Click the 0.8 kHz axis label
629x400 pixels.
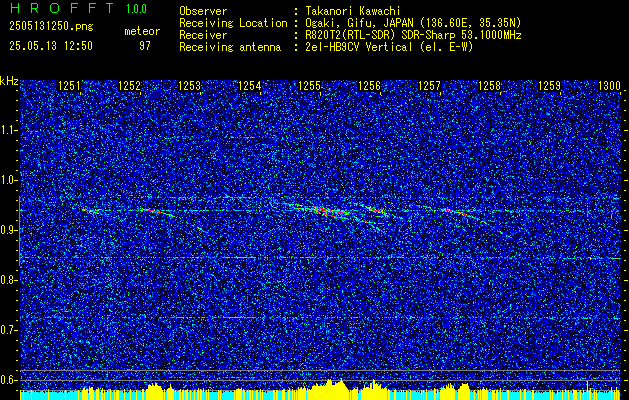click(x=9, y=280)
